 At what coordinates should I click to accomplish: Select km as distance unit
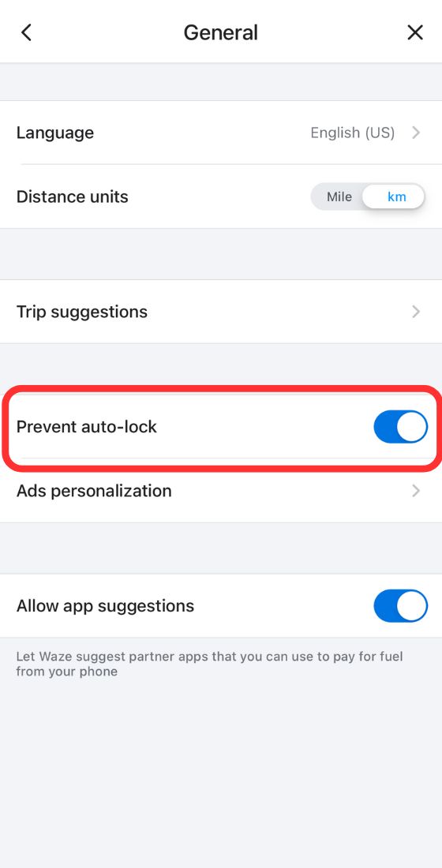tap(396, 197)
